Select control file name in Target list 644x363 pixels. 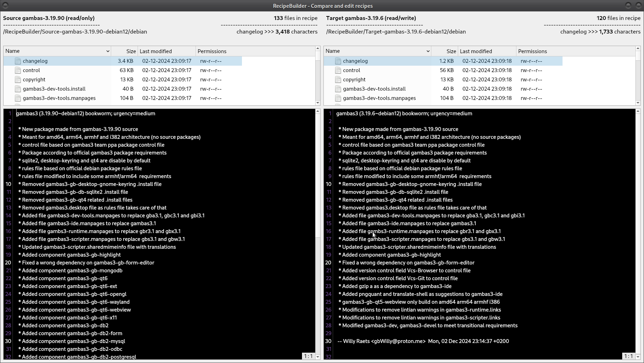pyautogui.click(x=352, y=70)
